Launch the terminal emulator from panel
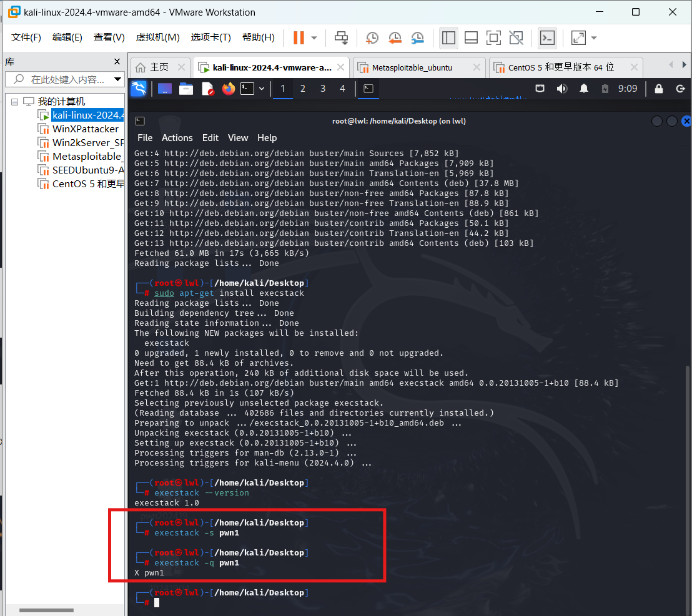The width and height of the screenshot is (692, 616). coord(247,89)
